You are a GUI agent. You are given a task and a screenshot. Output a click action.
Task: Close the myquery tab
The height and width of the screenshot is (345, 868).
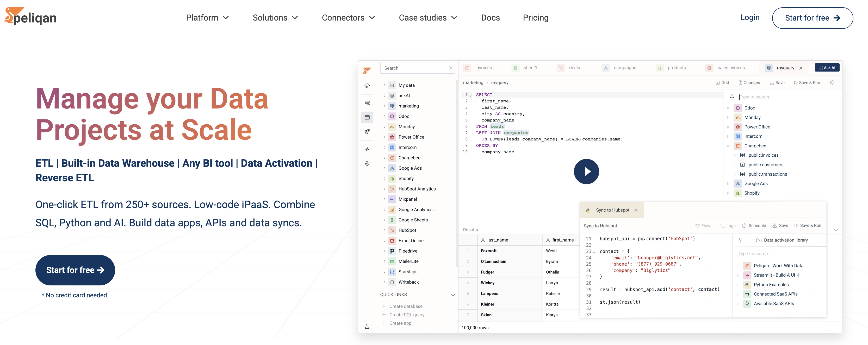click(x=801, y=68)
